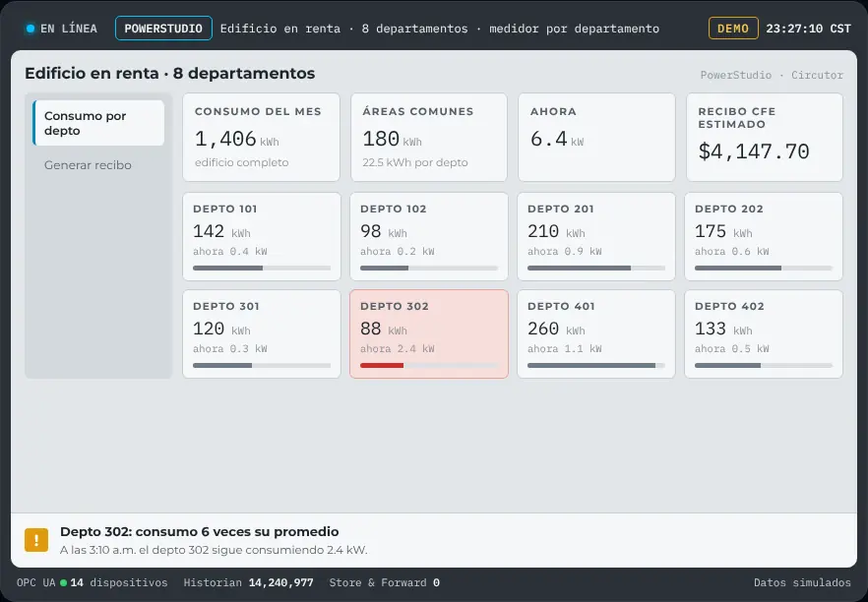Click the Depto 201 consumption bar

596,268
